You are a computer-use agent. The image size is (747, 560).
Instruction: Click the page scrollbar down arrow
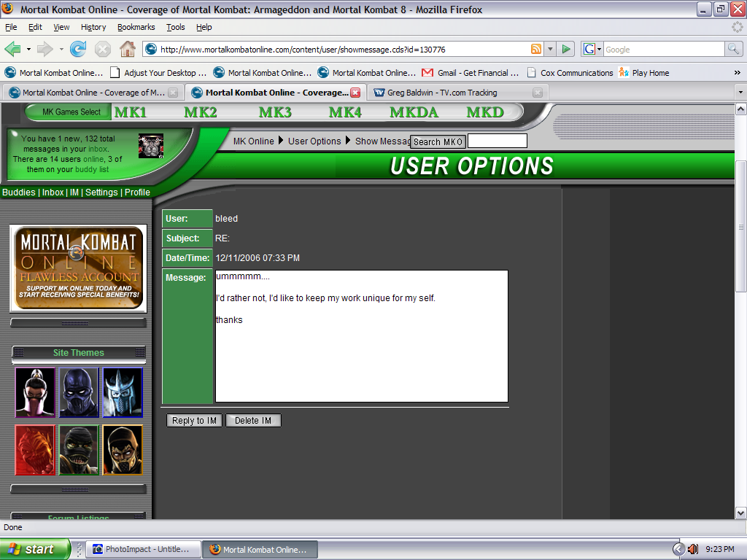click(740, 513)
